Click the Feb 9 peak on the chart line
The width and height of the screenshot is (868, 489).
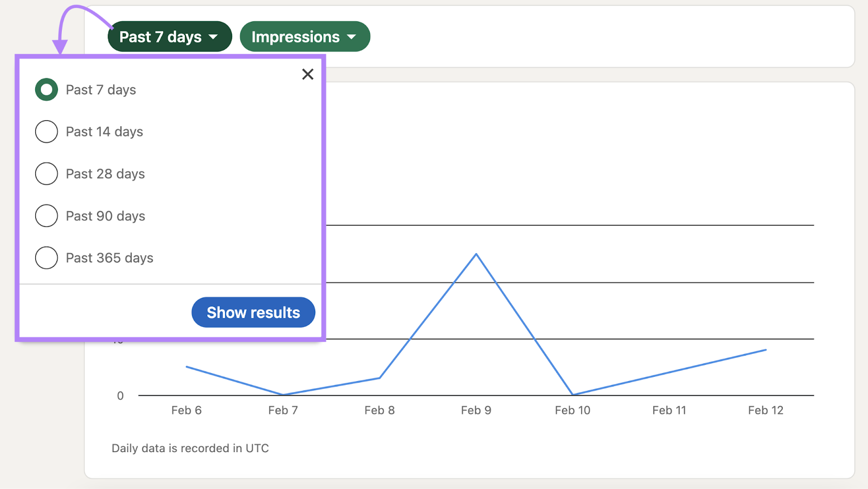pyautogui.click(x=476, y=254)
